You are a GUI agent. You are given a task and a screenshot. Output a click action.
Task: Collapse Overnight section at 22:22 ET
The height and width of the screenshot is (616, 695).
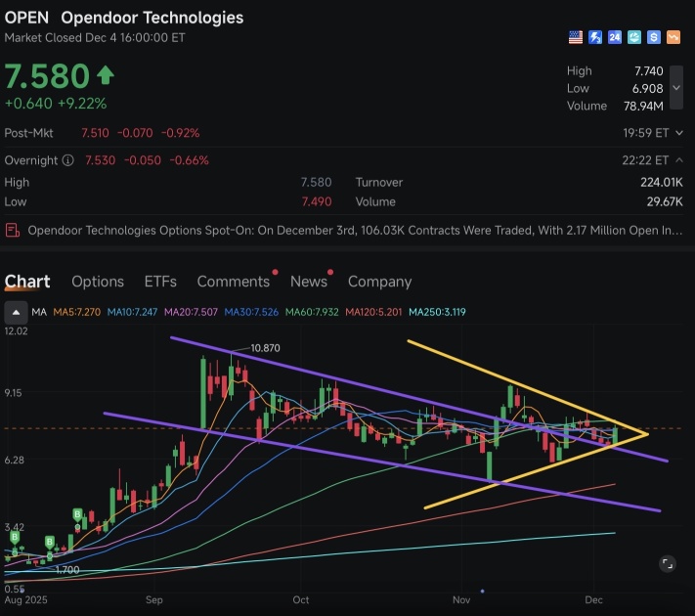tap(679, 160)
